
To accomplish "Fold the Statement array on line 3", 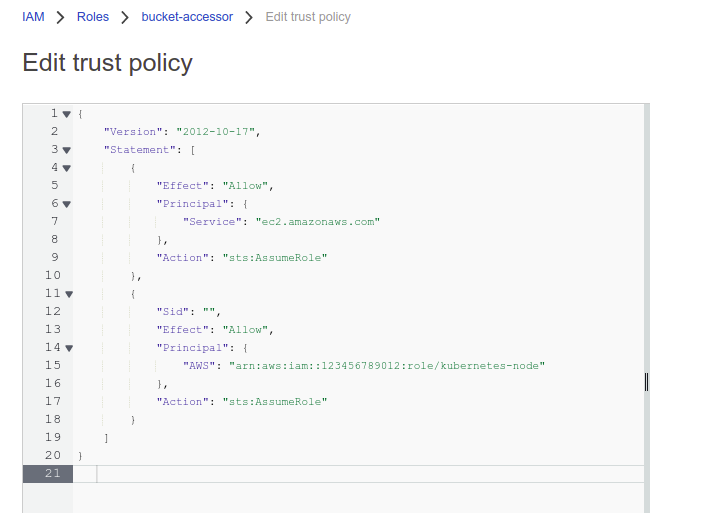I will coord(67,150).
